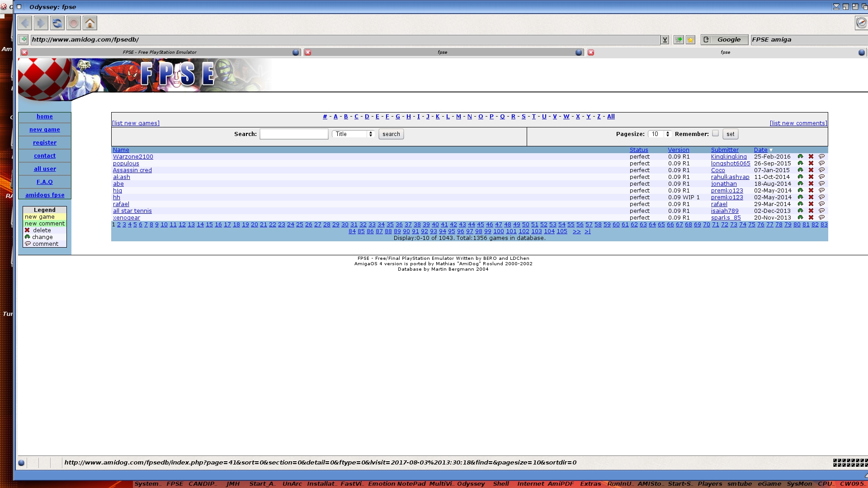Toggle the Remember checkbox

pyautogui.click(x=715, y=133)
